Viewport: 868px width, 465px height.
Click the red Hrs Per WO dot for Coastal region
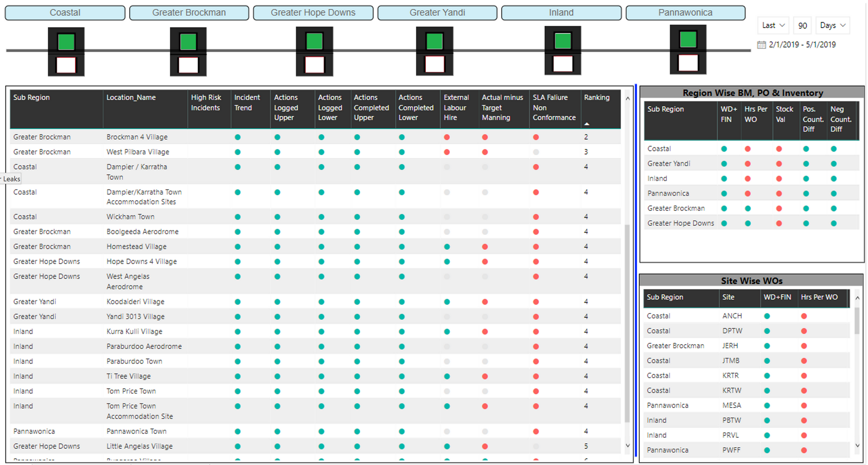(x=748, y=149)
